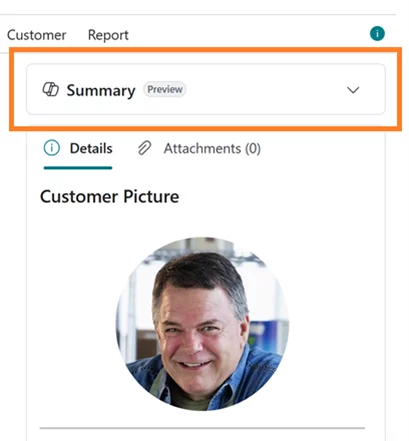Click the Copilot icon beside Summary
The image size is (409, 441).
click(51, 89)
